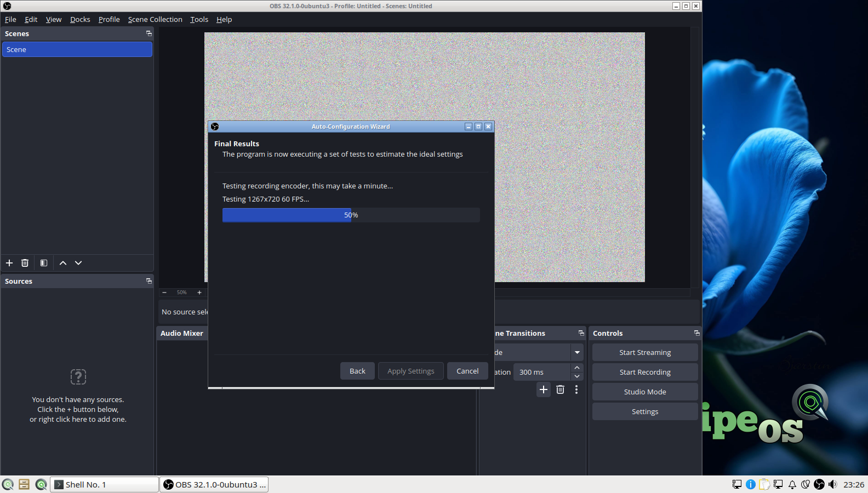
Task: Open the Edit menu
Action: (31, 19)
